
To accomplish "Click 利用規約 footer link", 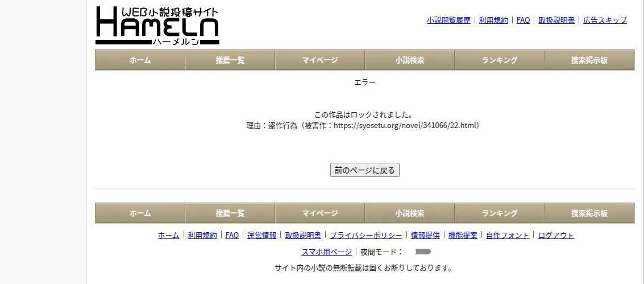I will pos(202,236).
